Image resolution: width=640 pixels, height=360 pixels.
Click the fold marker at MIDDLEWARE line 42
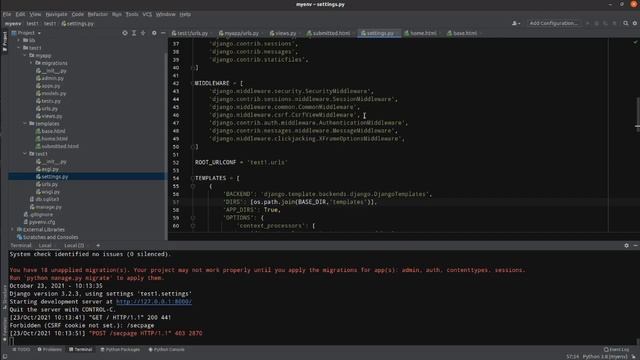point(192,83)
